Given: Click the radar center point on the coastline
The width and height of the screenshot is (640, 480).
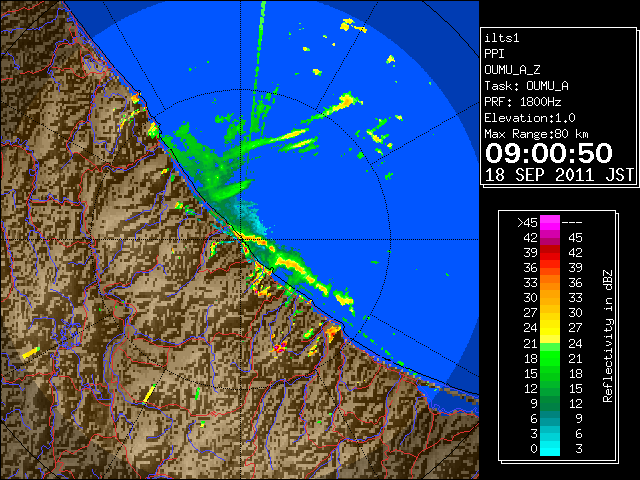Looking at the screenshot, I should click(241, 239).
